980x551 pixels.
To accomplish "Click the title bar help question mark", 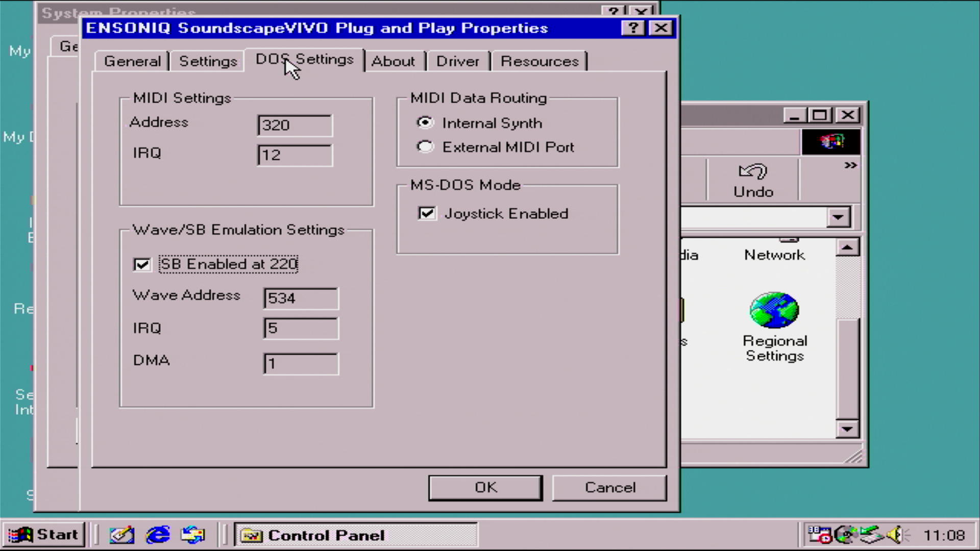I will [x=633, y=28].
